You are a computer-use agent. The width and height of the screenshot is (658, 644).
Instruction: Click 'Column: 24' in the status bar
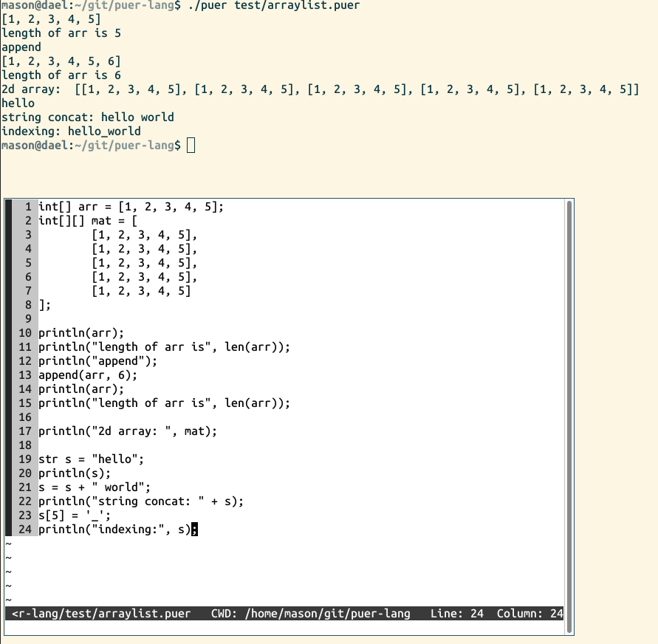[530, 614]
